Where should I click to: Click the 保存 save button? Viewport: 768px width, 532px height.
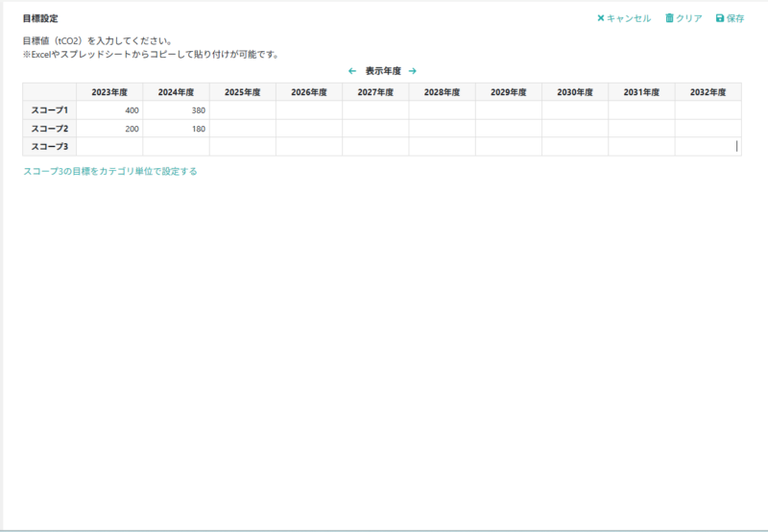click(730, 18)
